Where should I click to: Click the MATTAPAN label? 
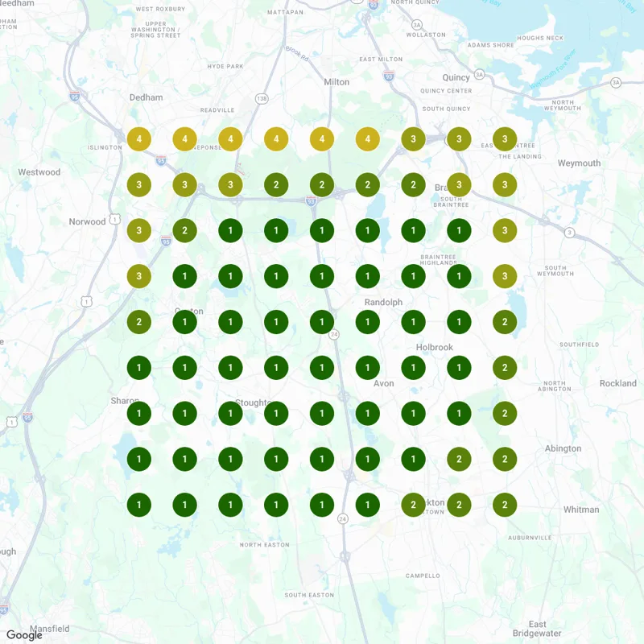point(286,12)
